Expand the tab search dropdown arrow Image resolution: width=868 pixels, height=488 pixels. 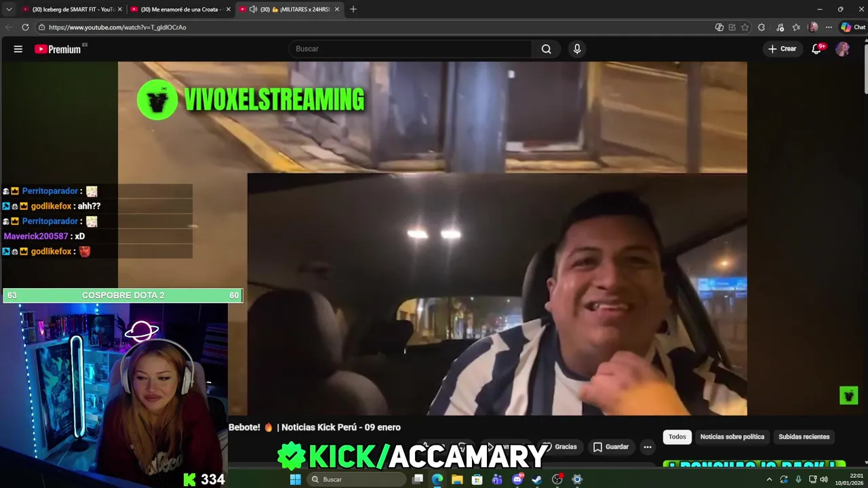tap(8, 9)
